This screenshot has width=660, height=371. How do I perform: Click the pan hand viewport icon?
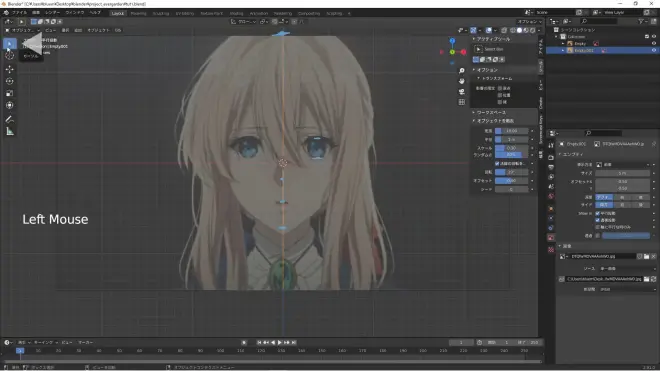(x=462, y=81)
